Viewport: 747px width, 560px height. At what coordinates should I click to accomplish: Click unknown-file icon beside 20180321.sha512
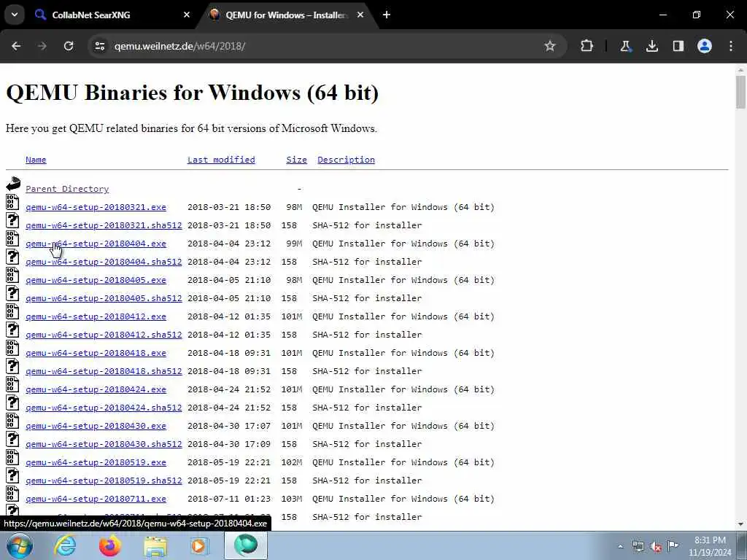pyautogui.click(x=12, y=220)
